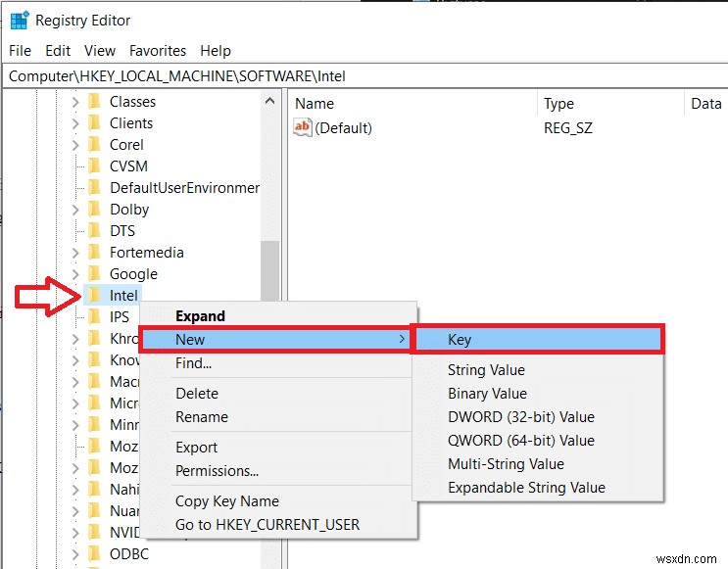The width and height of the screenshot is (728, 569).
Task: Select the Intel tree label
Action: [x=123, y=296]
